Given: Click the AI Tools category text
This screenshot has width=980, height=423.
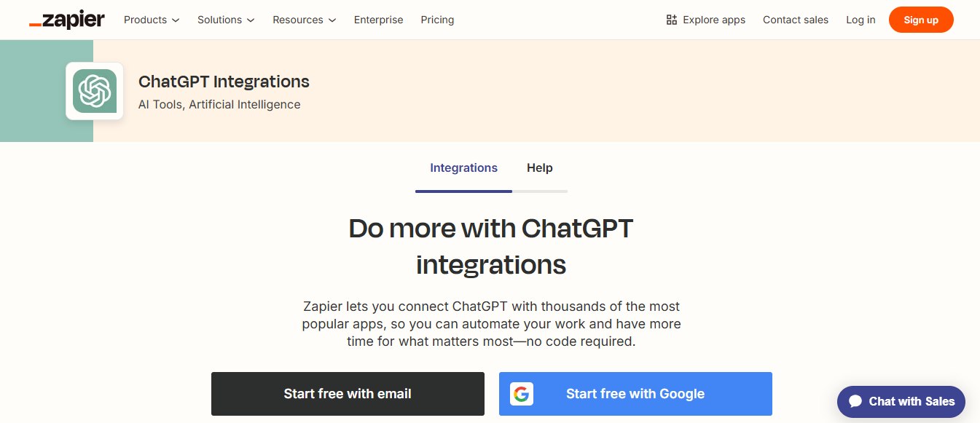Looking at the screenshot, I should 160,104.
